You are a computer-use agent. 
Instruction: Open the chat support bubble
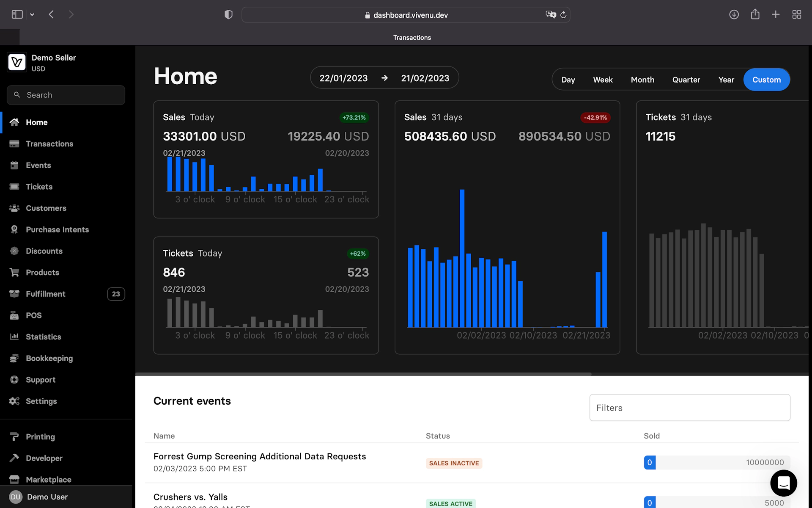(783, 483)
